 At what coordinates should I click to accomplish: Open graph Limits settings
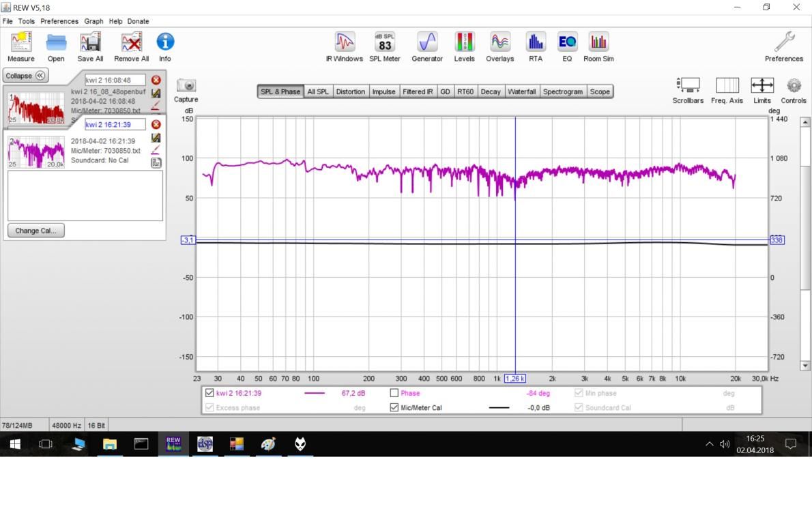click(x=762, y=90)
